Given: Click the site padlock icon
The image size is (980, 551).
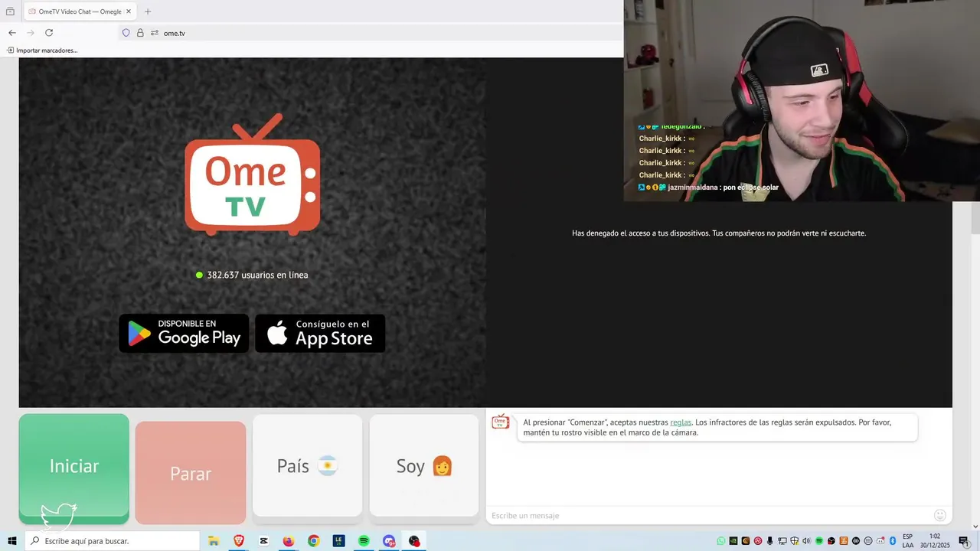Looking at the screenshot, I should point(140,33).
